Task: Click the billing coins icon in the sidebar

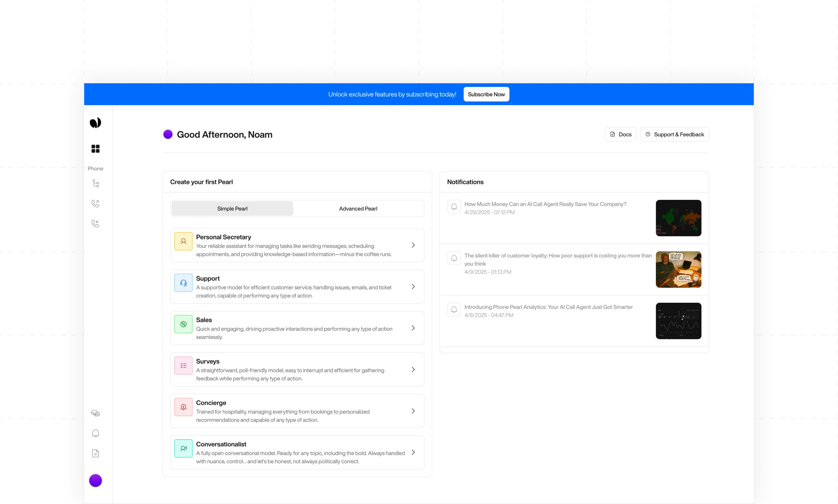Action: (x=95, y=413)
